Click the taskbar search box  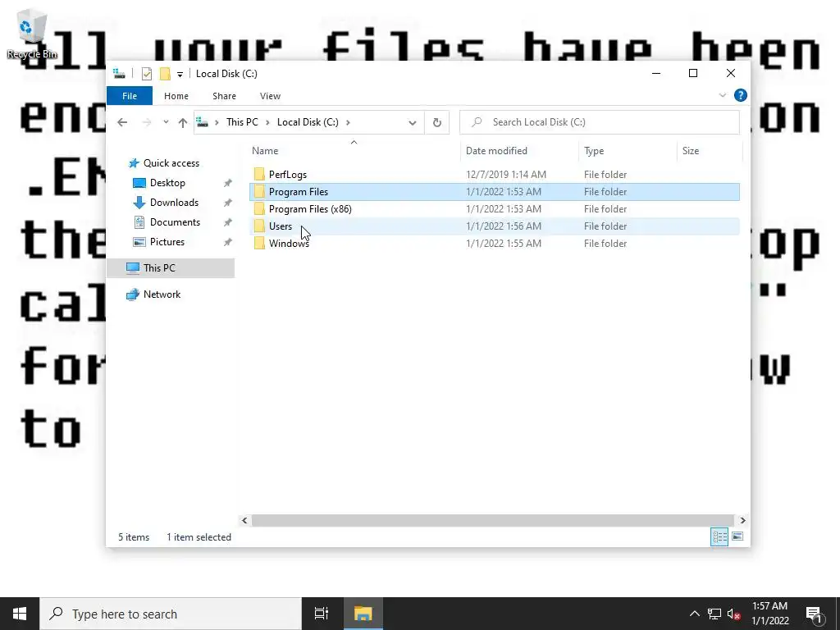point(171,614)
